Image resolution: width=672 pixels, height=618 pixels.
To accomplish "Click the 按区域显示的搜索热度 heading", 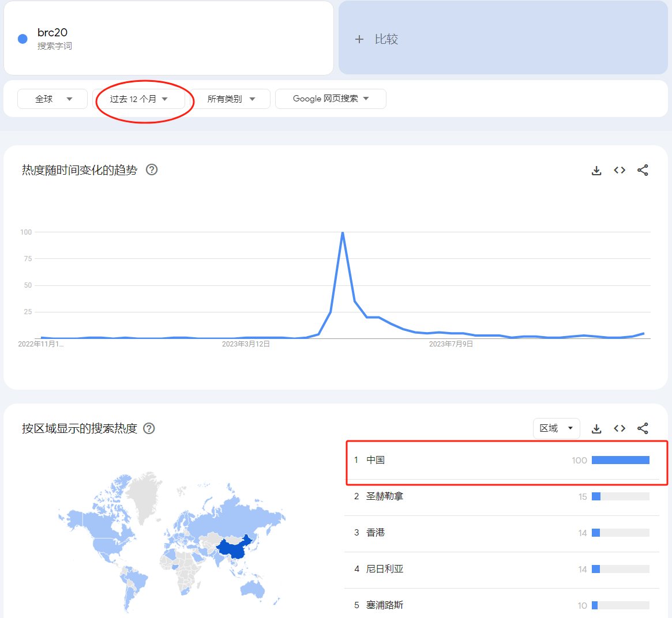I will [80, 428].
